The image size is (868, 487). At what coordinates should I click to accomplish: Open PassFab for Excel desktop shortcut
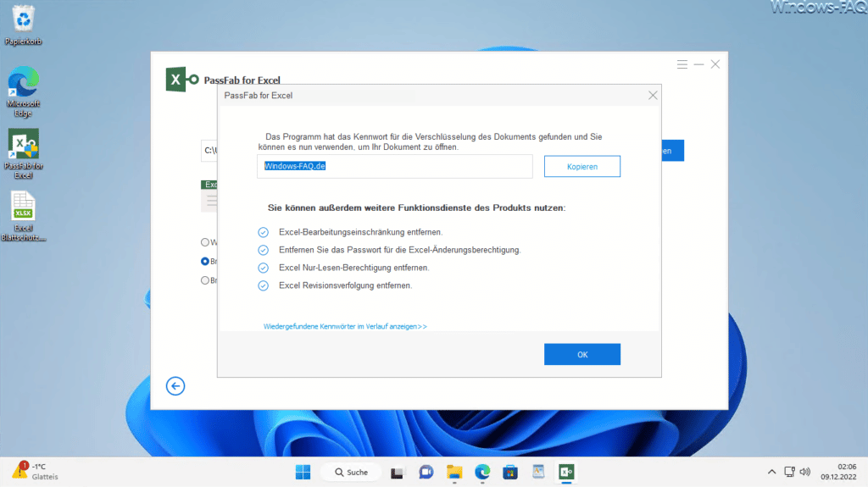tap(23, 154)
